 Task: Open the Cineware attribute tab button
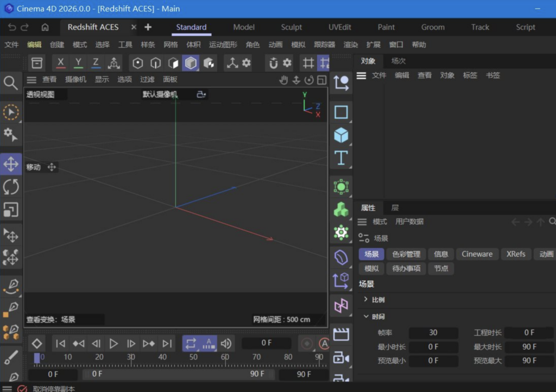(x=477, y=254)
